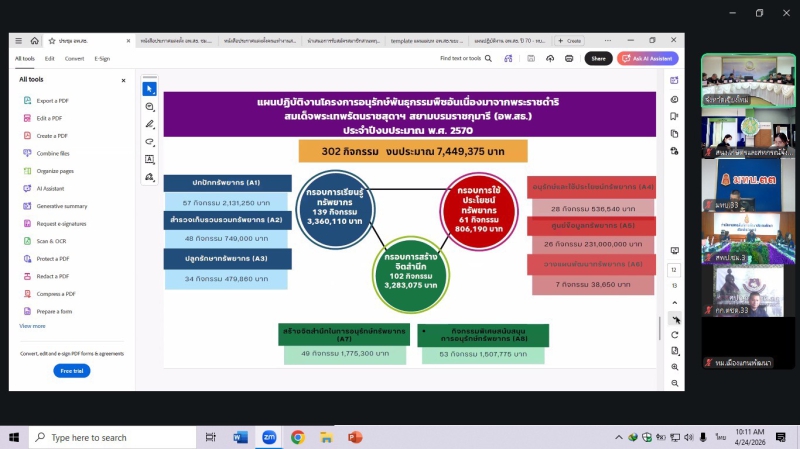Open PowerPoint from the taskbar
The width and height of the screenshot is (800, 449).
click(355, 437)
